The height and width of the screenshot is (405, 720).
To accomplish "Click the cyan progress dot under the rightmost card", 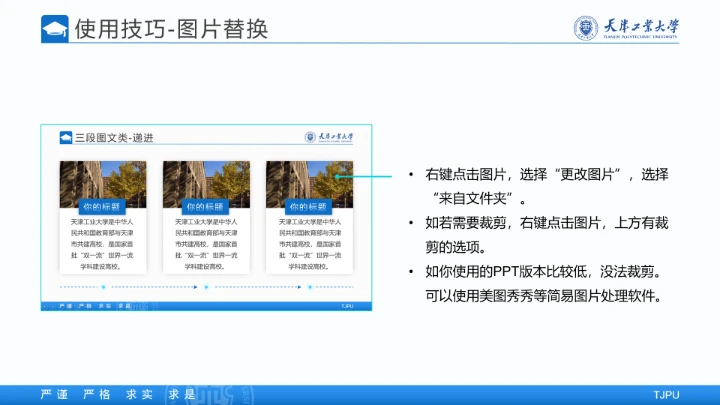I will 310,287.
